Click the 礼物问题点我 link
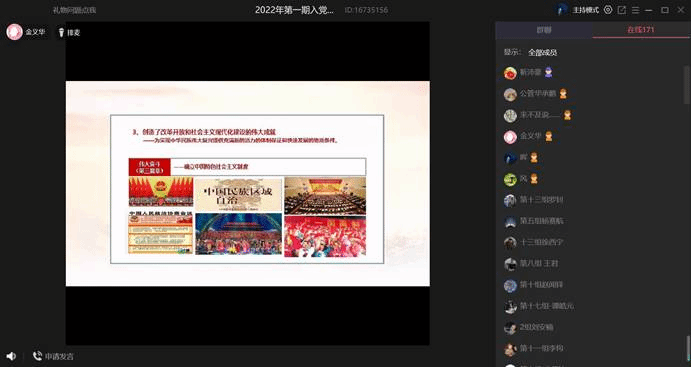The width and height of the screenshot is (691, 367). [x=74, y=10]
